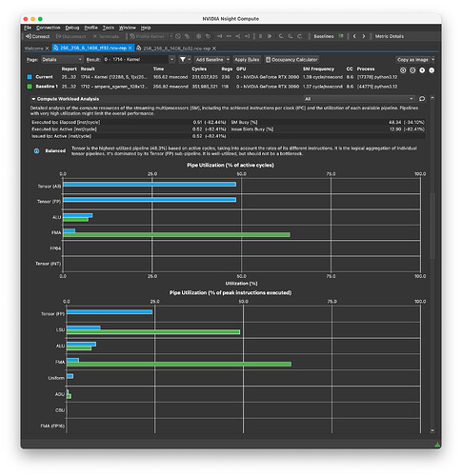Close the 256_256_6_1408_tf32.ncu-rep tab

pyautogui.click(x=130, y=48)
